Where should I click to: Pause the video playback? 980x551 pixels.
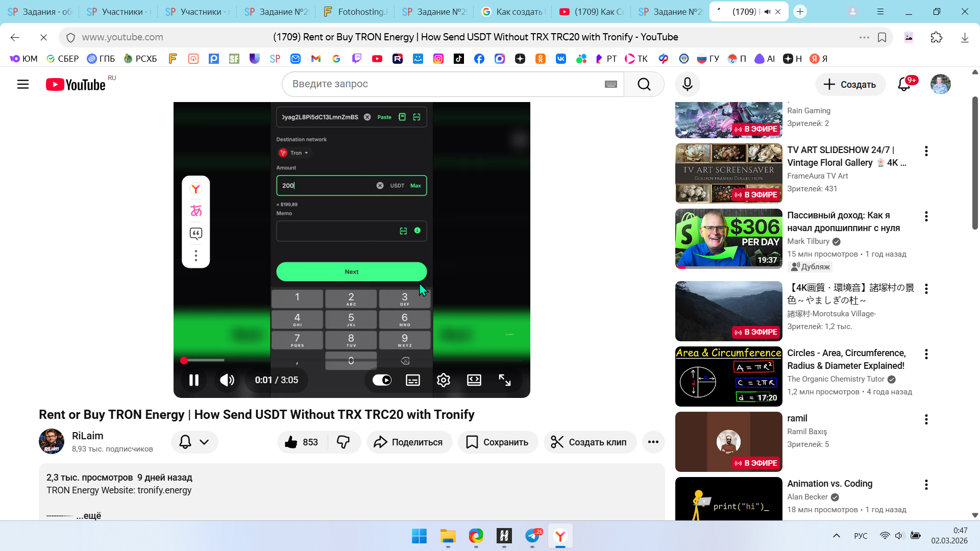[193, 380]
